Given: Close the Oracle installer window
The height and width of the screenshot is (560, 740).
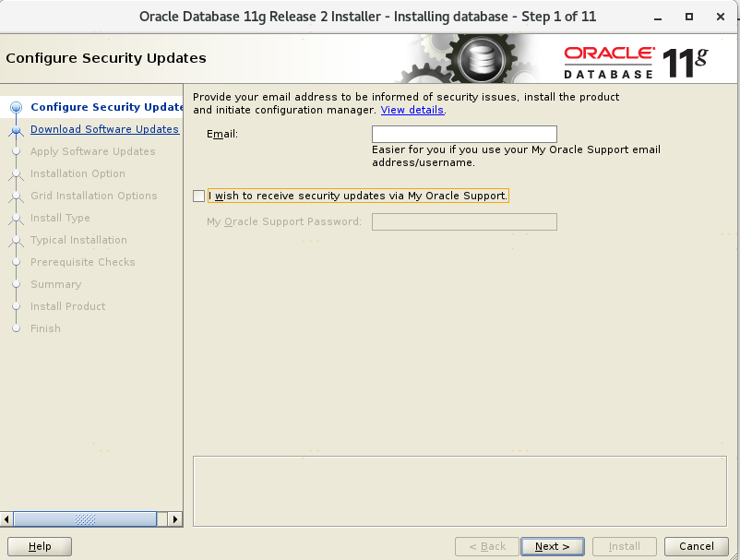Looking at the screenshot, I should 721,17.
